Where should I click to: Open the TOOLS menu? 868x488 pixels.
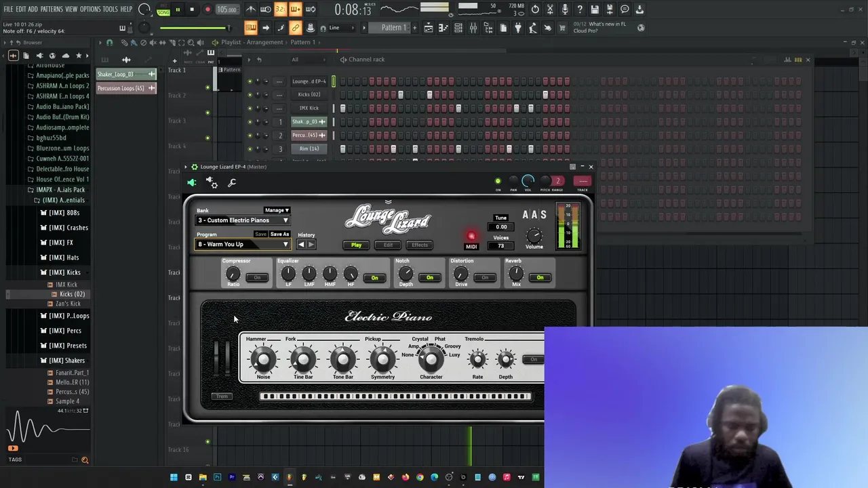[x=111, y=9]
